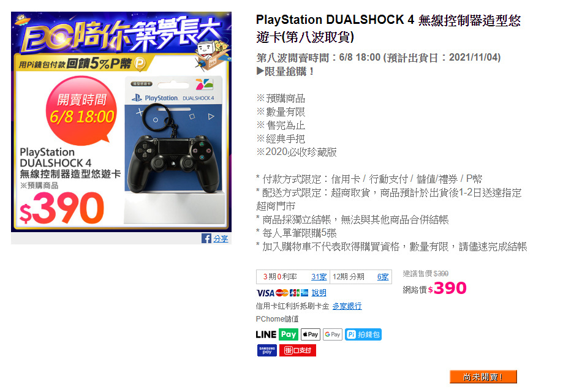
Task: Select the 12期分期 installment cell
Action: (361, 277)
